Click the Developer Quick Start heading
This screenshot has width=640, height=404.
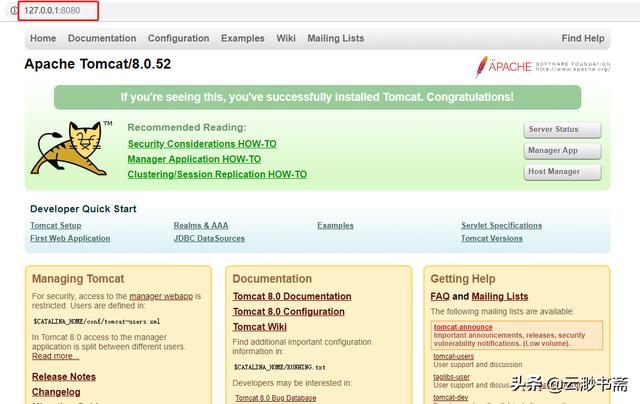click(83, 209)
